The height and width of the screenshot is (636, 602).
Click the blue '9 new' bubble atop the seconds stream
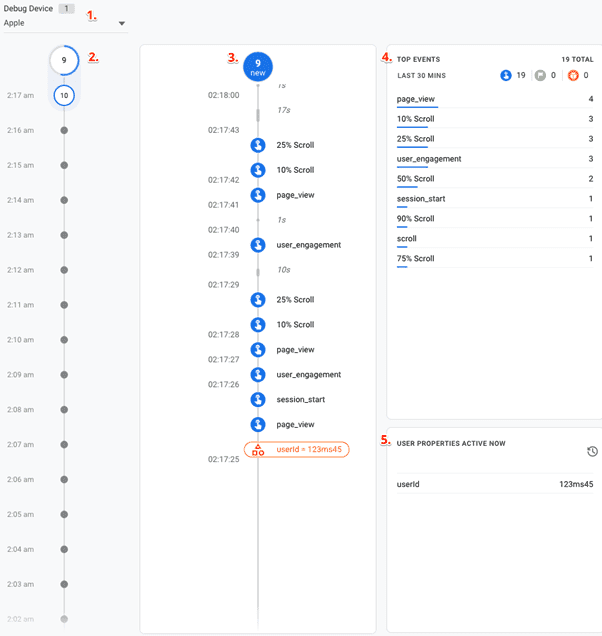(x=258, y=67)
